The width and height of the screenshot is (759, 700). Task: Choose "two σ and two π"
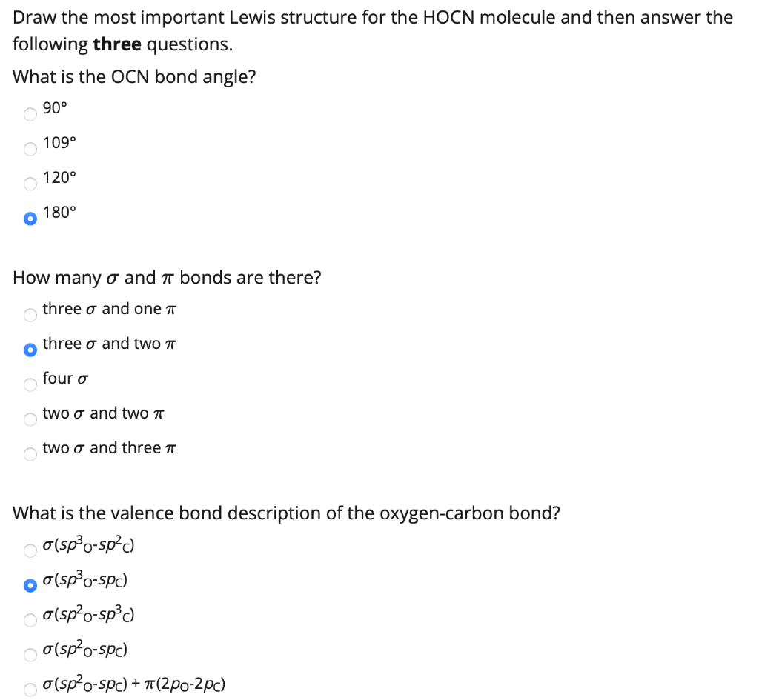(x=30, y=419)
